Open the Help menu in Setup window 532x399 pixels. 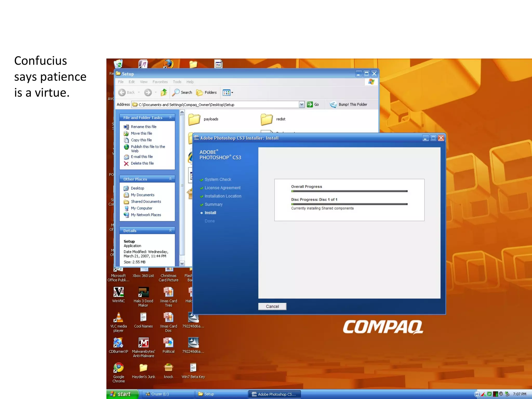[190, 82]
